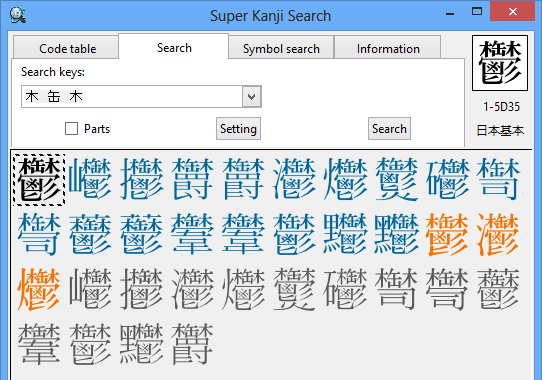Click the Super Kanji Search app icon
Screen dimensions: 542x380
point(17,15)
